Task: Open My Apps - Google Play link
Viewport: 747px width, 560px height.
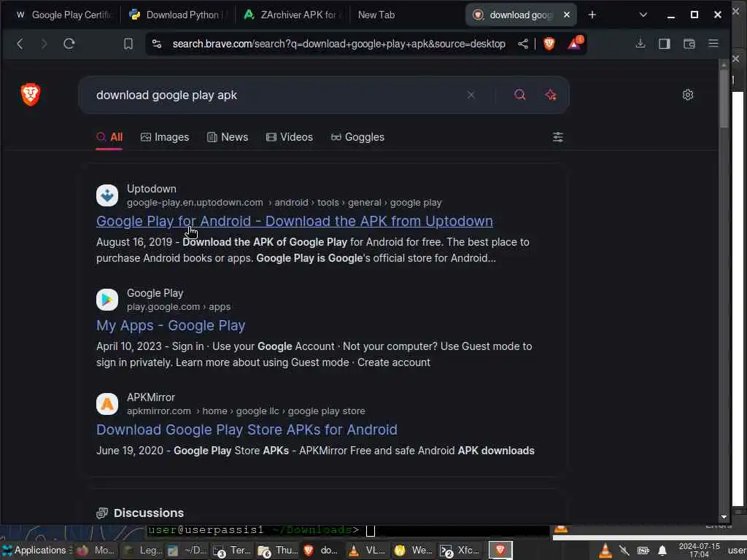Action: point(171,325)
